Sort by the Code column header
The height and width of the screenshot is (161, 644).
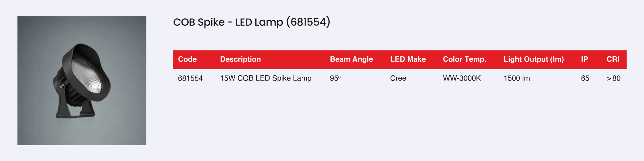[187, 59]
